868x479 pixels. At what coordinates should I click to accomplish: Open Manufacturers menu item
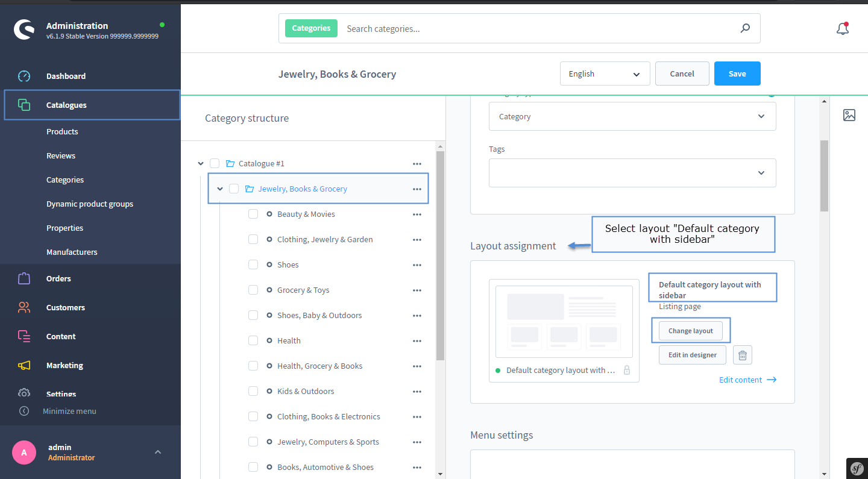coord(72,252)
